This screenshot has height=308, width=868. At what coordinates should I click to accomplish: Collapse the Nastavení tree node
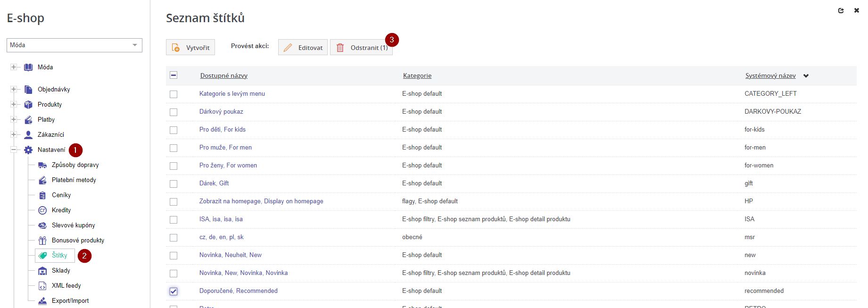tap(14, 150)
